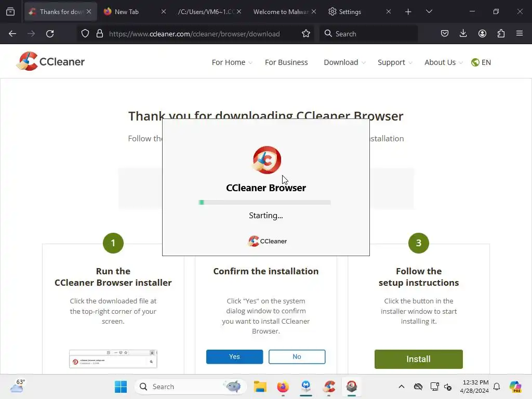This screenshot has height=399, width=532.
Task: Click the green Install button
Action: click(418, 359)
